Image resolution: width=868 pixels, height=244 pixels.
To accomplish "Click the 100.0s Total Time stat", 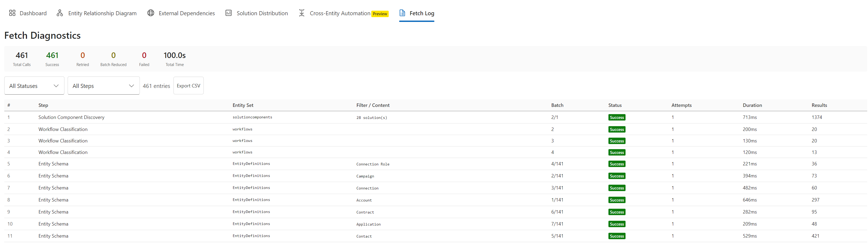I will (175, 59).
